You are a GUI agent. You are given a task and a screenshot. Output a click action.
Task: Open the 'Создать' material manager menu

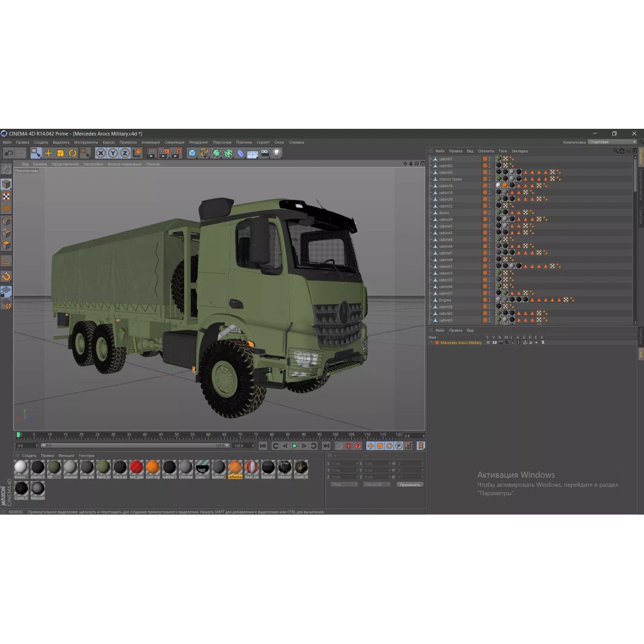point(29,456)
